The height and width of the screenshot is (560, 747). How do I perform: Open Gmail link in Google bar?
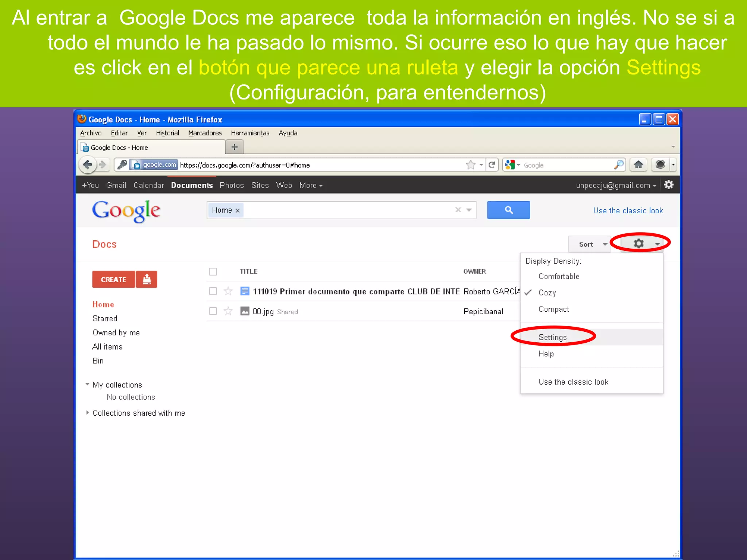click(116, 185)
